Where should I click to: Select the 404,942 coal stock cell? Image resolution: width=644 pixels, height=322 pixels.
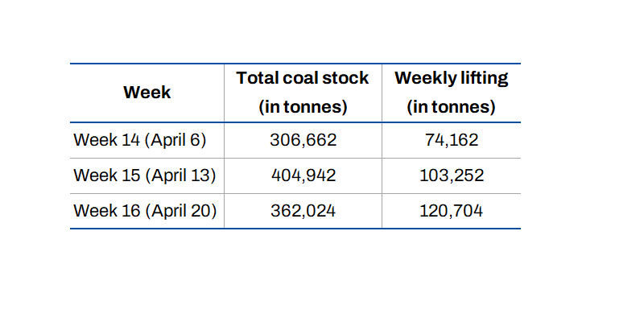coord(303,175)
